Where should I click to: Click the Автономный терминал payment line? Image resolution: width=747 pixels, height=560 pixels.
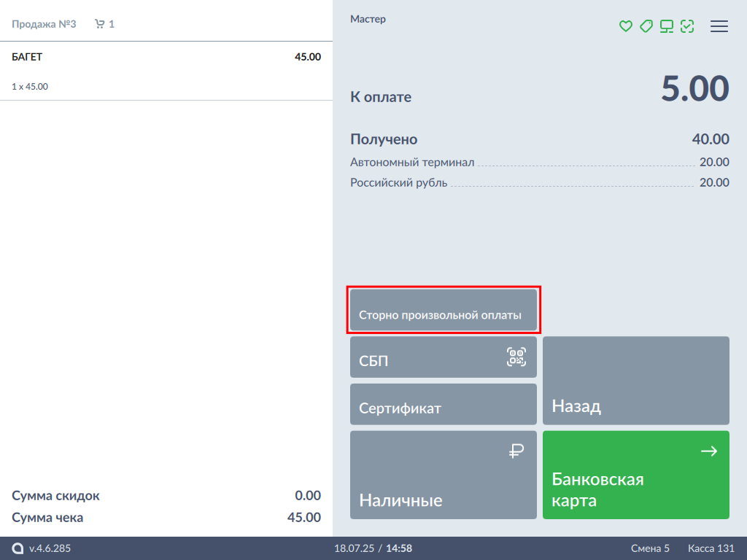(539, 162)
